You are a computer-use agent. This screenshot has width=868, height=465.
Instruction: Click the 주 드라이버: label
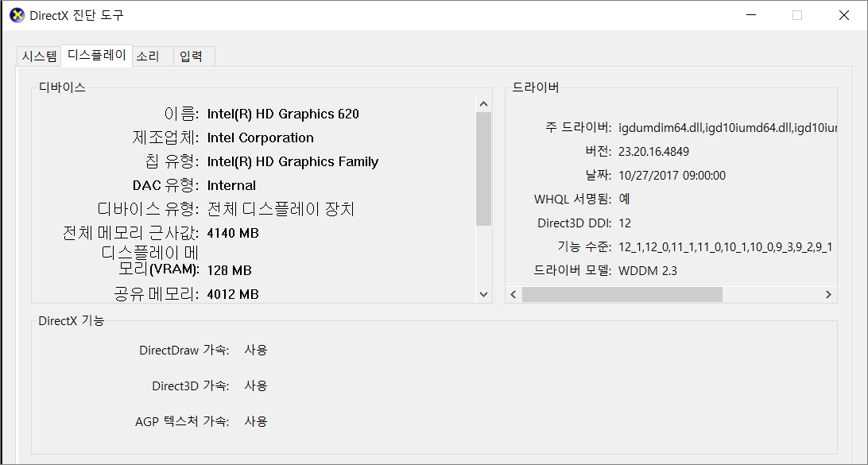tap(579, 128)
